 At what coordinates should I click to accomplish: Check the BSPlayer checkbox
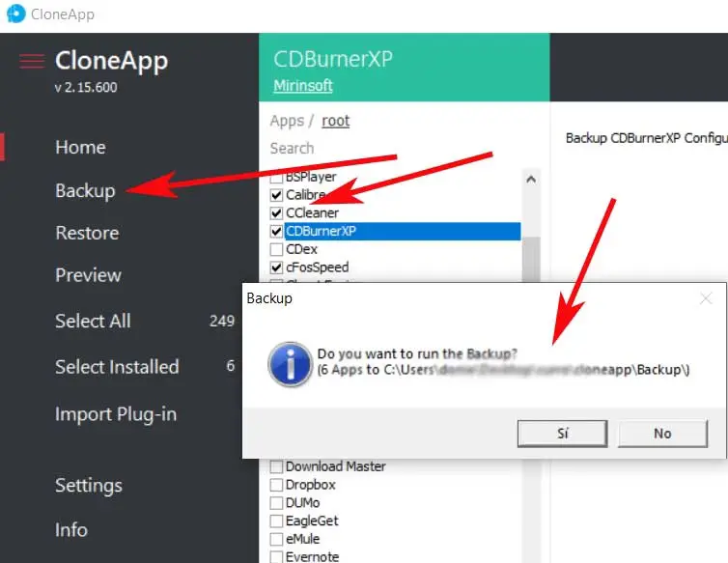pos(276,177)
